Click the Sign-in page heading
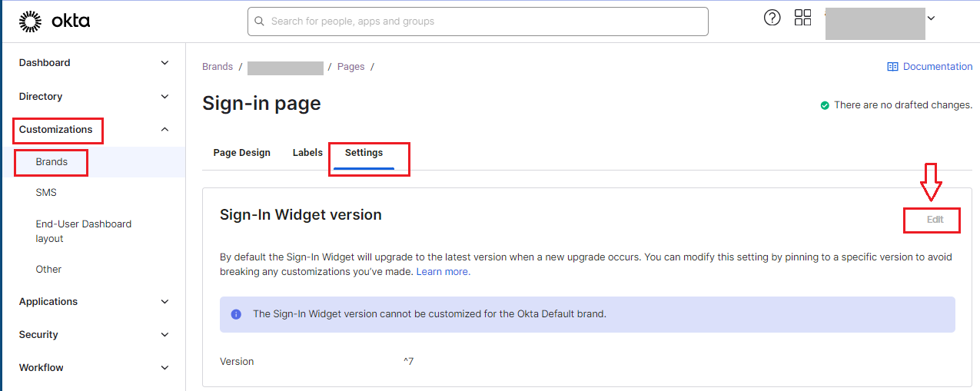The width and height of the screenshot is (980, 391). 261,104
